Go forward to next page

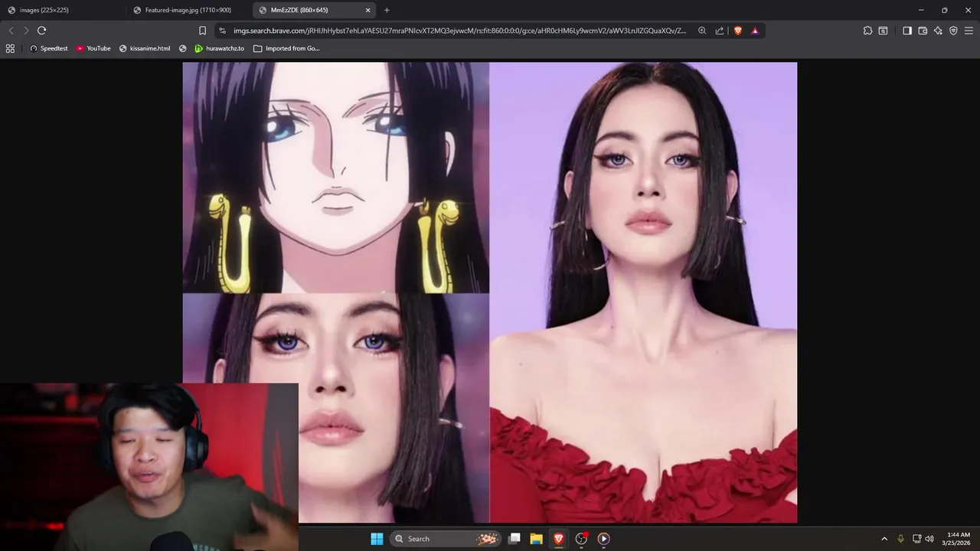26,31
